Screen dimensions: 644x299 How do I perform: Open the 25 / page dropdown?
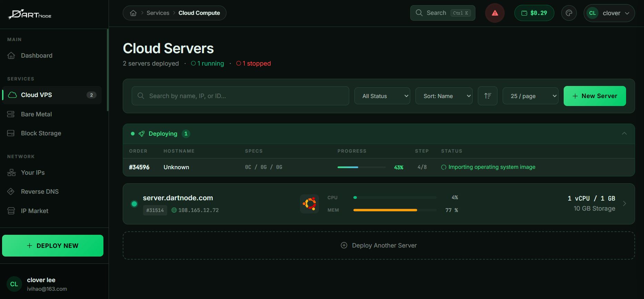click(531, 96)
